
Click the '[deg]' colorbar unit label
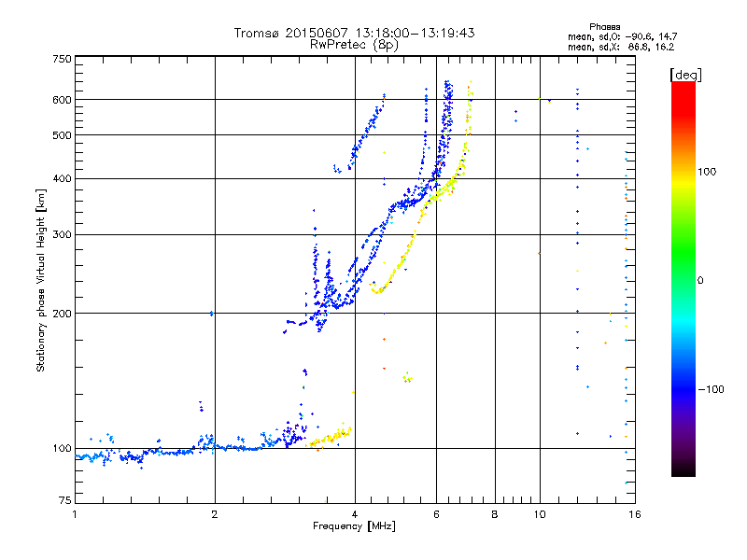coord(685,75)
